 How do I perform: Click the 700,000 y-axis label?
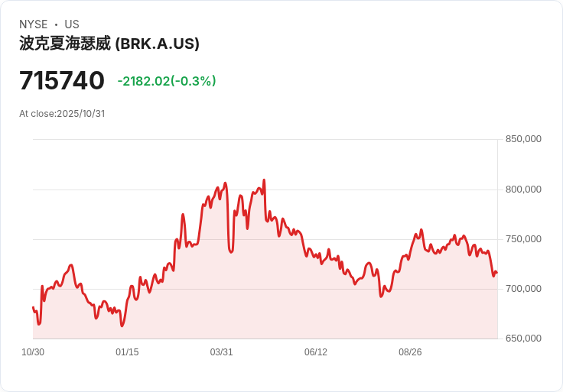523,289
